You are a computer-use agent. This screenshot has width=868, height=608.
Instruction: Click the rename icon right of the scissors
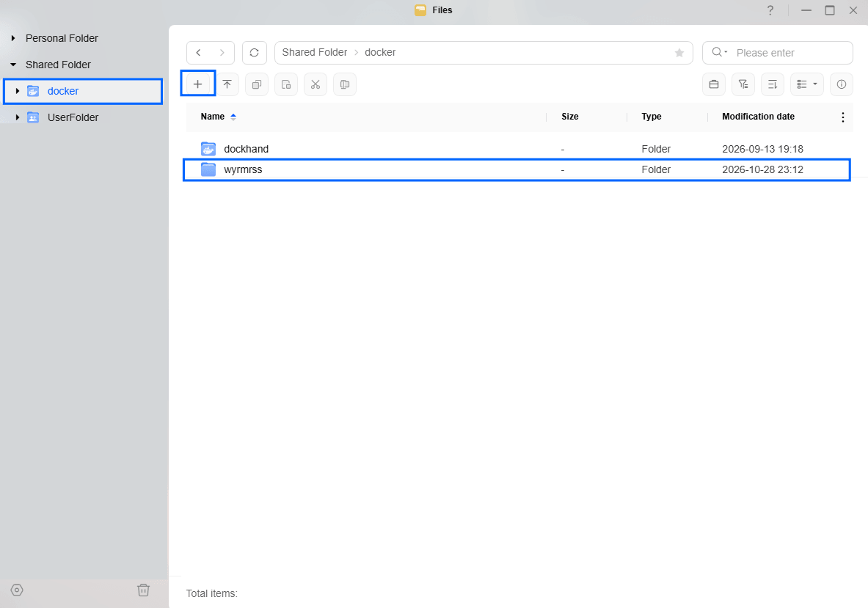coord(344,84)
